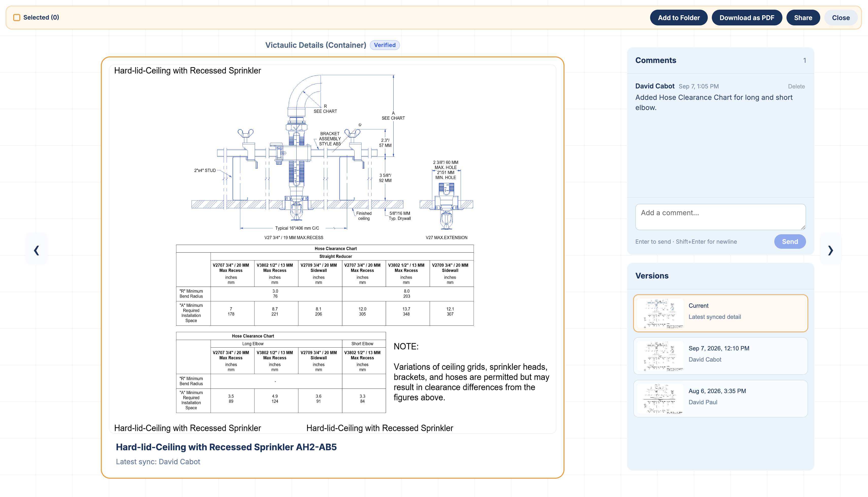Click the Add to Folder button
Screen dimensions: 868x497
point(678,18)
